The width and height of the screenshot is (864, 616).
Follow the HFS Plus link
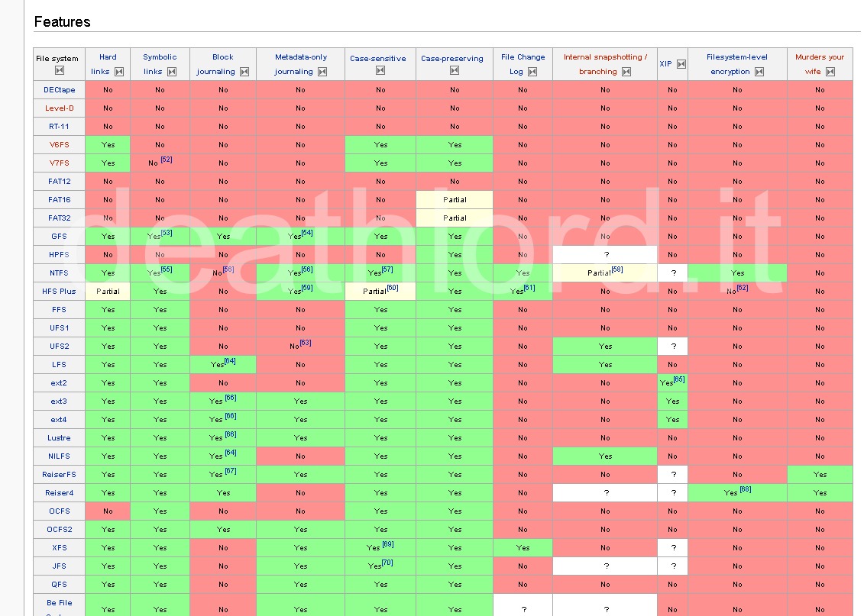pyautogui.click(x=59, y=292)
